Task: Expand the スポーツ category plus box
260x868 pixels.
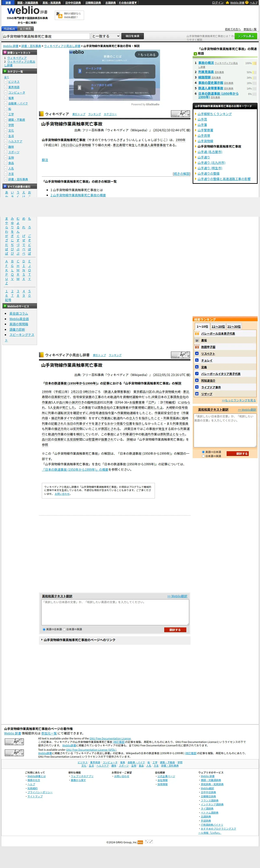Action: pos(6,152)
